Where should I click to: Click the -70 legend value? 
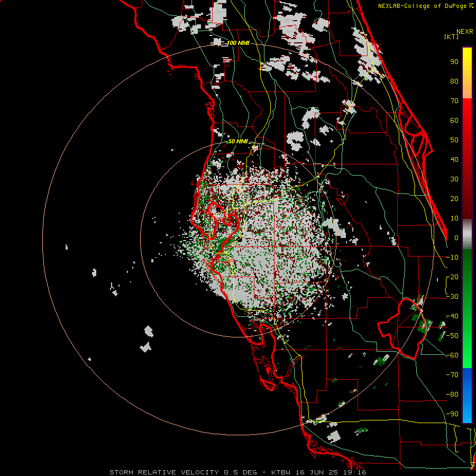click(x=452, y=375)
